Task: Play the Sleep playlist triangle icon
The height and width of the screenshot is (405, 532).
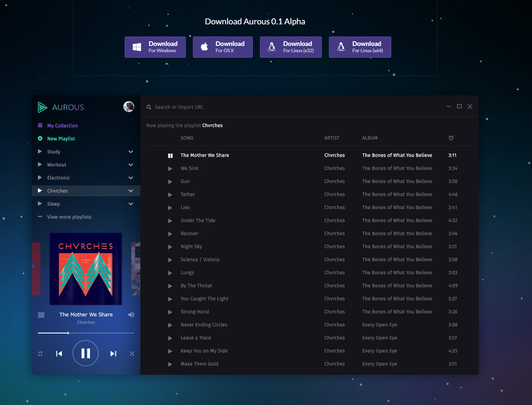Action: (40, 204)
